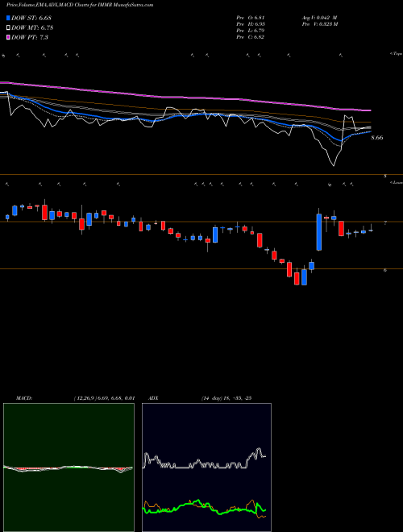Click the '<Tops' marker label
The width and height of the screenshot is (403, 532).
397,54
